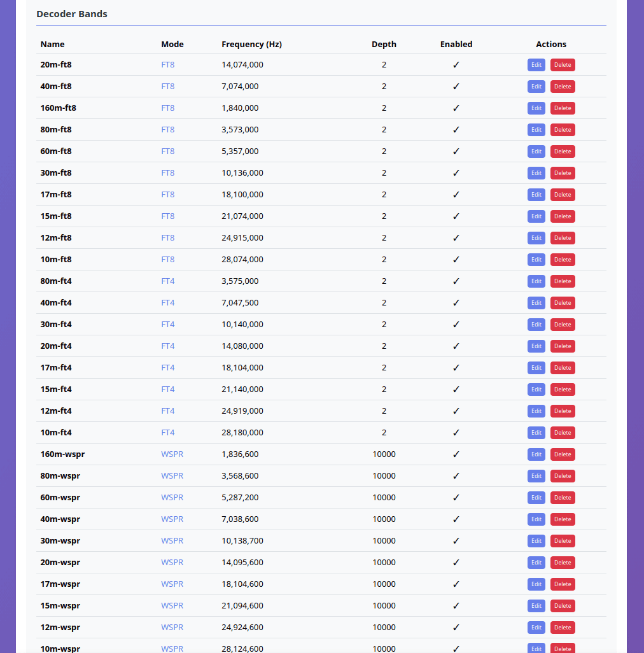Open the FT8 mode link for 20m-ft8
The image size is (644, 653).
(x=167, y=64)
